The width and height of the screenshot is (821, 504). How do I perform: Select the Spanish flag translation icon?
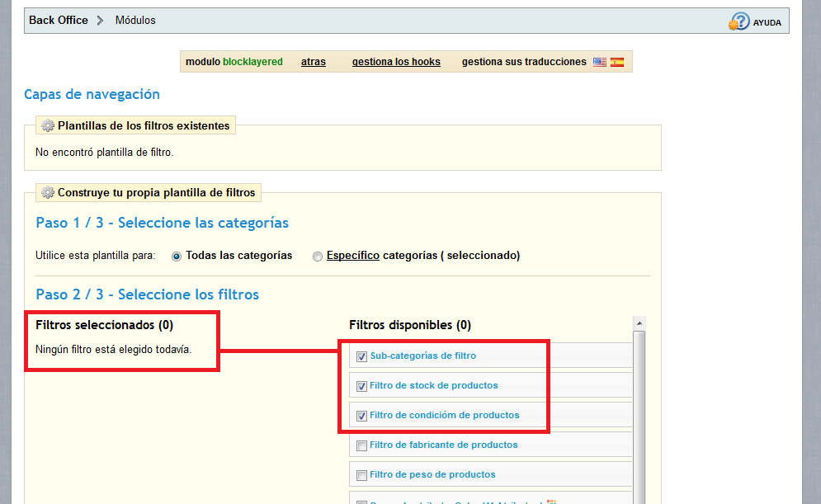pos(617,62)
